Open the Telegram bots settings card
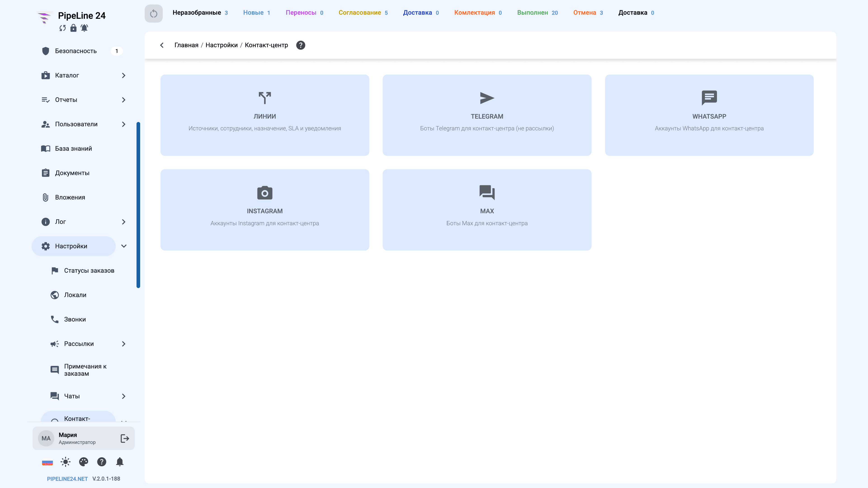Viewport: 868px width, 488px height. point(487,115)
